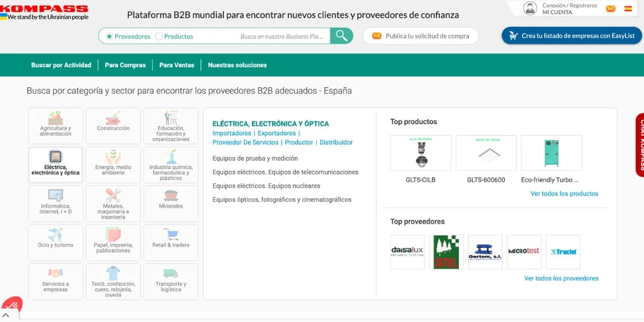Click the Proveedor De Servicios link
The height and width of the screenshot is (322, 644).
(x=245, y=142)
